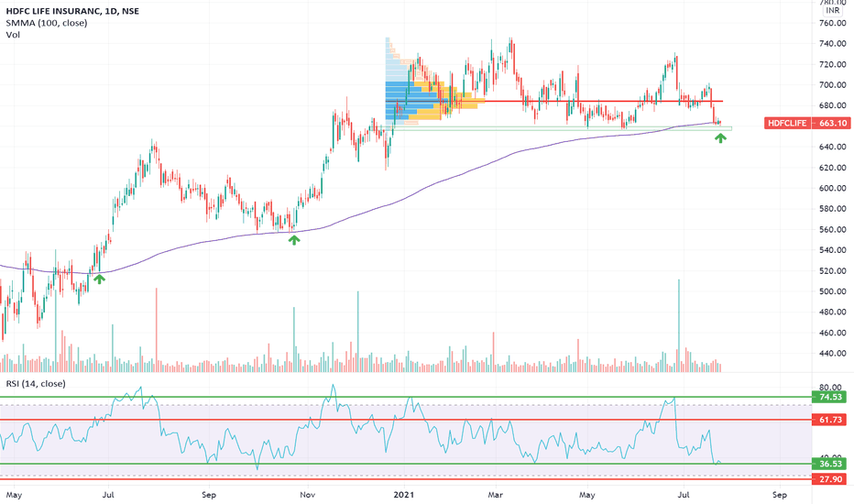This screenshot has width=854, height=504.
Task: Click the HDFC LIFE INSURANC symbol title
Action: 72,11
